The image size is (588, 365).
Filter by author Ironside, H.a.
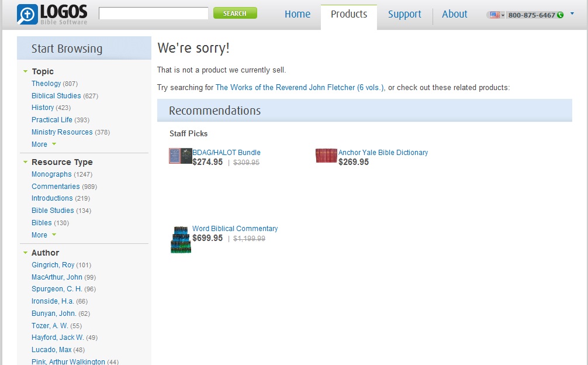point(53,301)
